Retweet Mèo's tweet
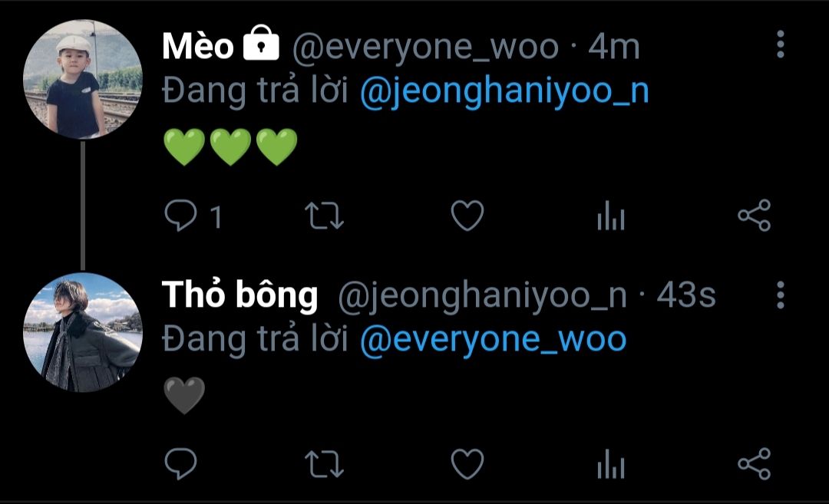Image resolution: width=829 pixels, height=504 pixels. [x=324, y=216]
